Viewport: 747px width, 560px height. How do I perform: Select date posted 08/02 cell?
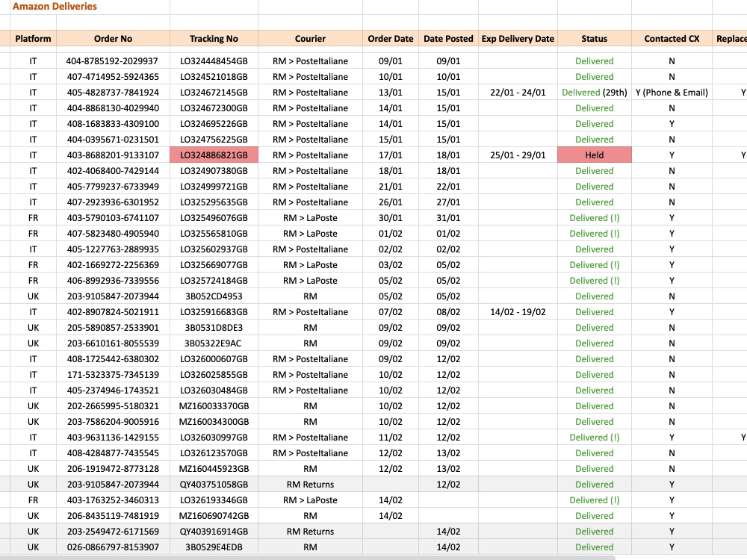(x=448, y=312)
